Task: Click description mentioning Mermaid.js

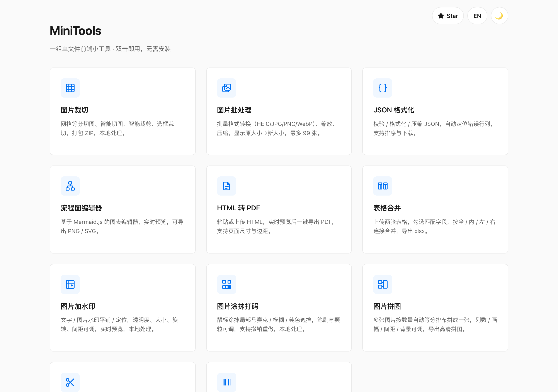Action: (122, 226)
